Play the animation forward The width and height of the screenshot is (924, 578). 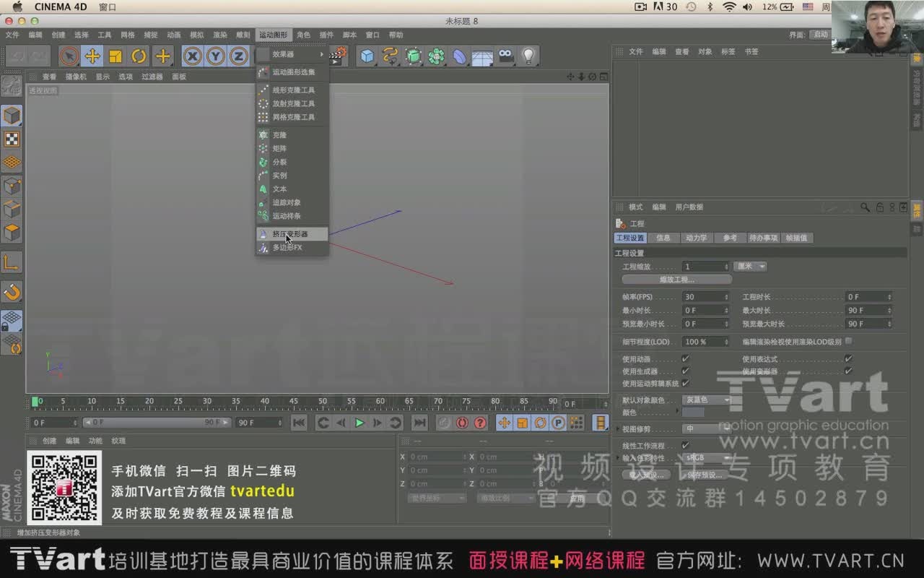(x=359, y=423)
